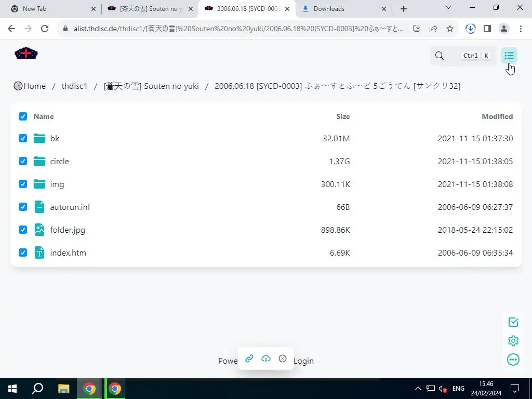Screen dimensions: 532x399
Task: Click the img folder icon
Action: pos(39,184)
